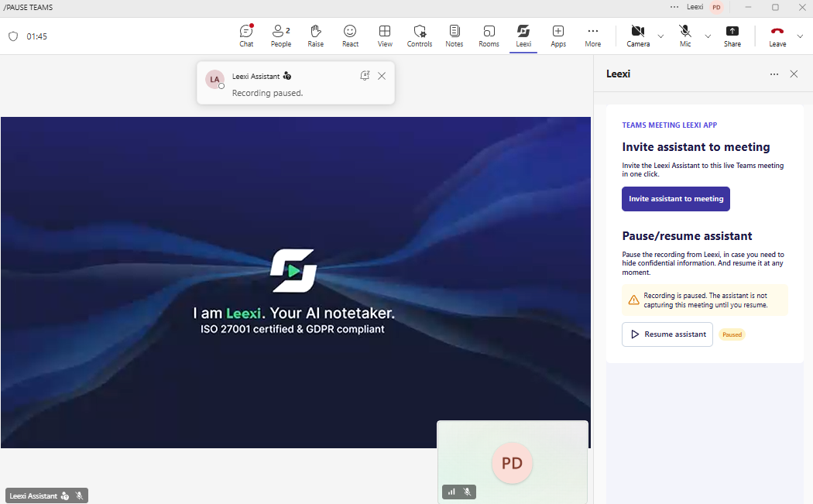The height and width of the screenshot is (504, 813).
Task: Click the "Recording paused." notification text
Action: click(268, 93)
